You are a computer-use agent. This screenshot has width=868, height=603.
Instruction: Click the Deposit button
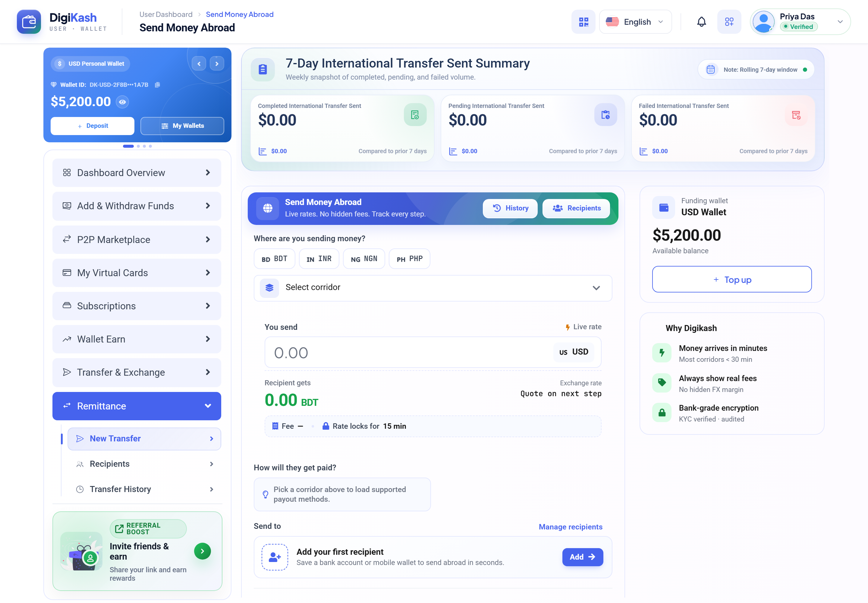pyautogui.click(x=93, y=126)
